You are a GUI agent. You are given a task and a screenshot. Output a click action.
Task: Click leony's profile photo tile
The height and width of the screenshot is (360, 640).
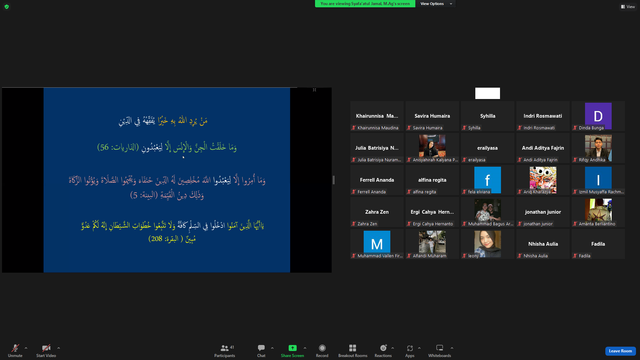click(487, 243)
